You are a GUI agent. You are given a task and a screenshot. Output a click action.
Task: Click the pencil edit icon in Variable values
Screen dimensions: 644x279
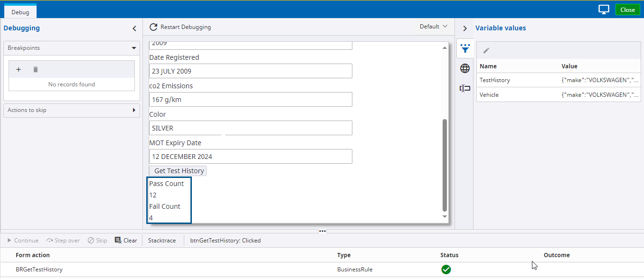click(x=486, y=50)
